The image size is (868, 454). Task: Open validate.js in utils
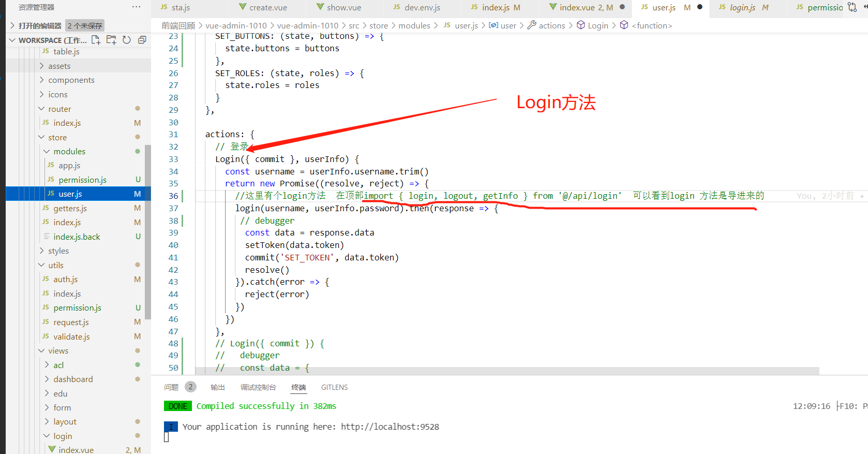click(x=71, y=336)
